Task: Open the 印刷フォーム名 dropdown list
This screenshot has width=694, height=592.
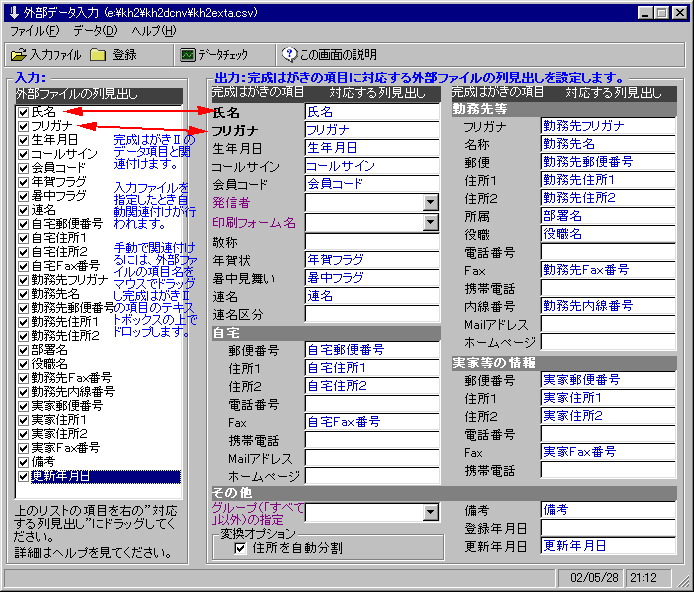Action: (430, 222)
